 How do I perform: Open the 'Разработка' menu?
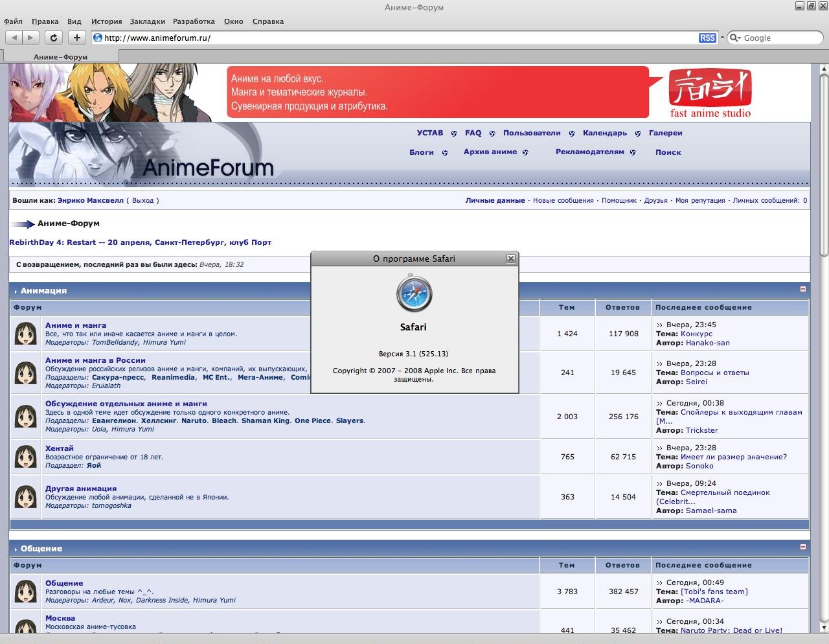[194, 21]
